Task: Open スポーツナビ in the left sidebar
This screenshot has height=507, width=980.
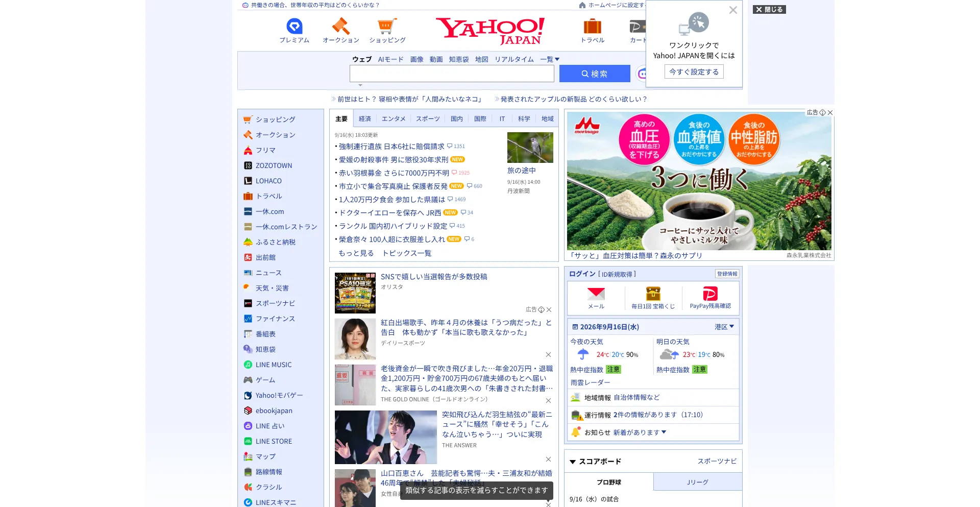Action: [276, 303]
